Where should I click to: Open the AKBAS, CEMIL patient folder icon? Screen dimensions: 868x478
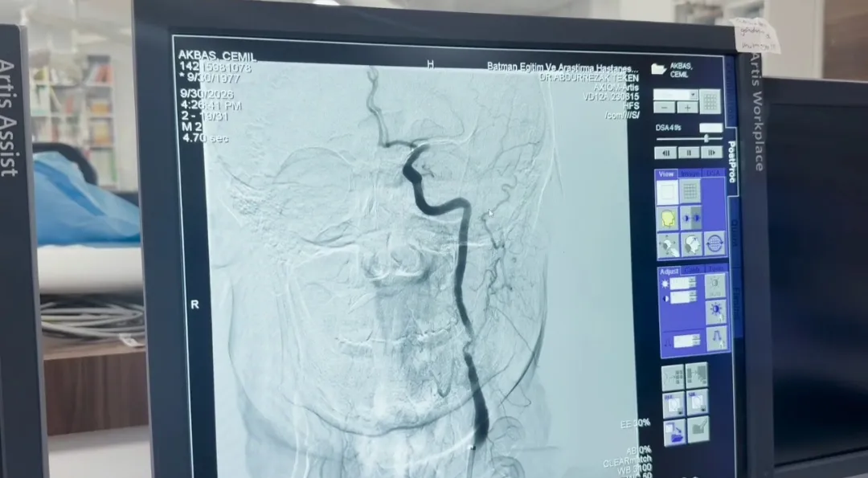pyautogui.click(x=658, y=68)
